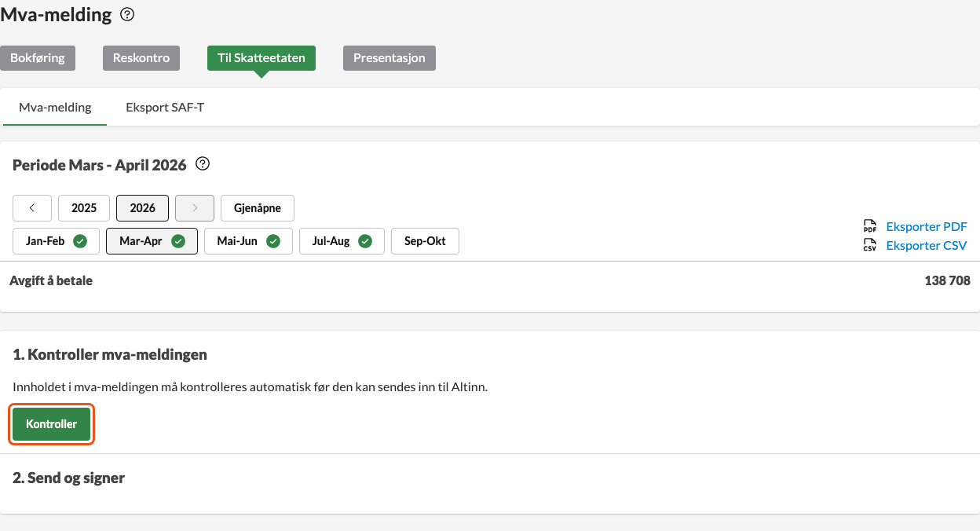The image size is (980, 531).
Task: Select the Til Skatteetaten section
Action: (x=261, y=58)
